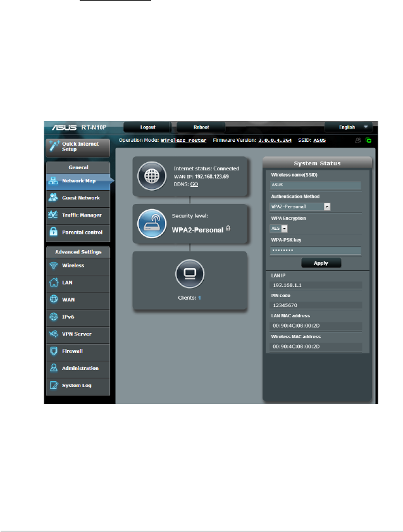
Task: Open the Authentication Method dropdown
Action: 300,206
